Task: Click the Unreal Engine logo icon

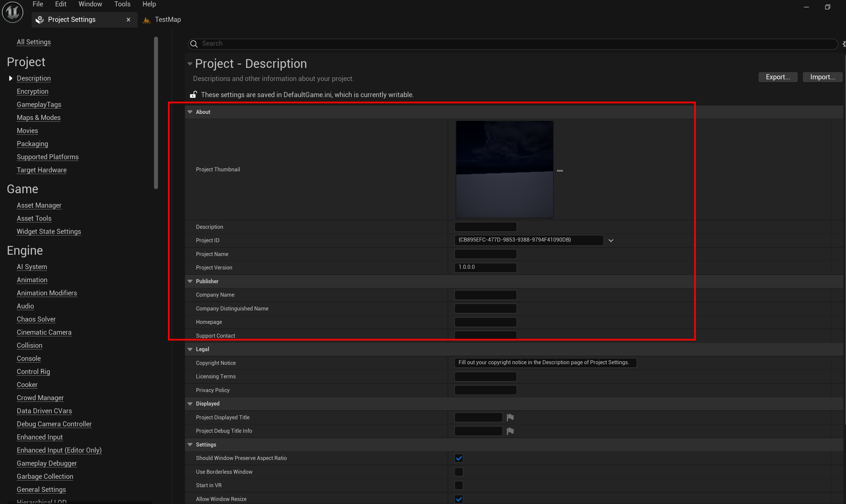Action: [x=12, y=12]
